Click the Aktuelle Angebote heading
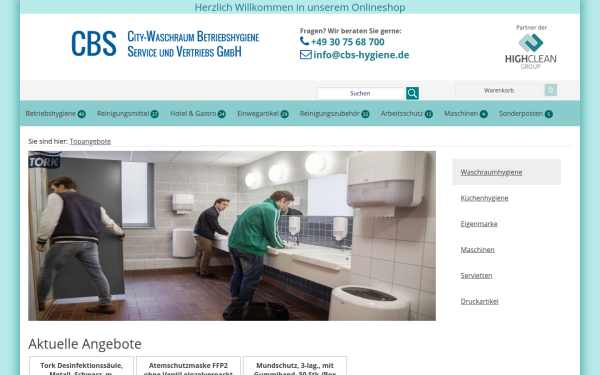Screen dimensions: 600x375 tap(85, 344)
